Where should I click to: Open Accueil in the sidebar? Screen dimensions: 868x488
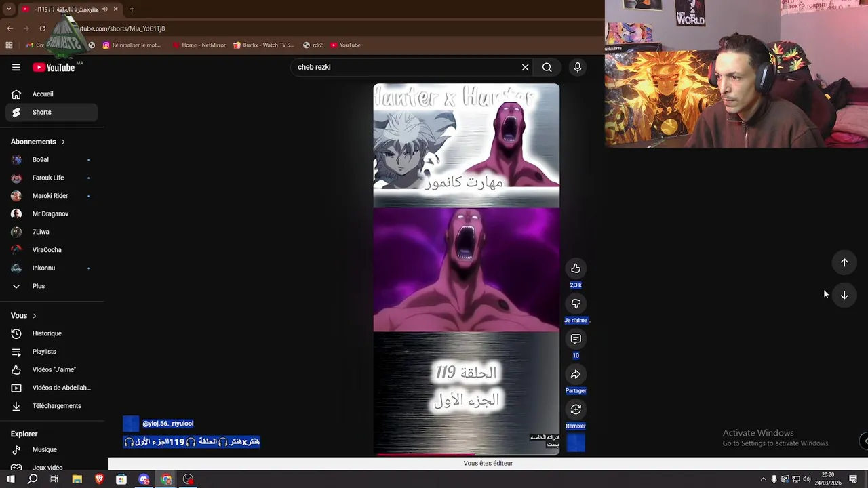point(52,94)
